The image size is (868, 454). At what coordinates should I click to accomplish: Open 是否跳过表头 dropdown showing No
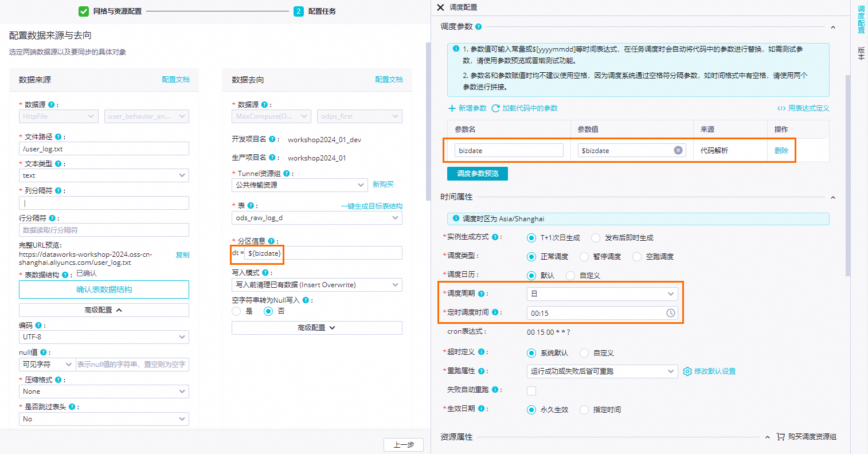click(x=104, y=419)
